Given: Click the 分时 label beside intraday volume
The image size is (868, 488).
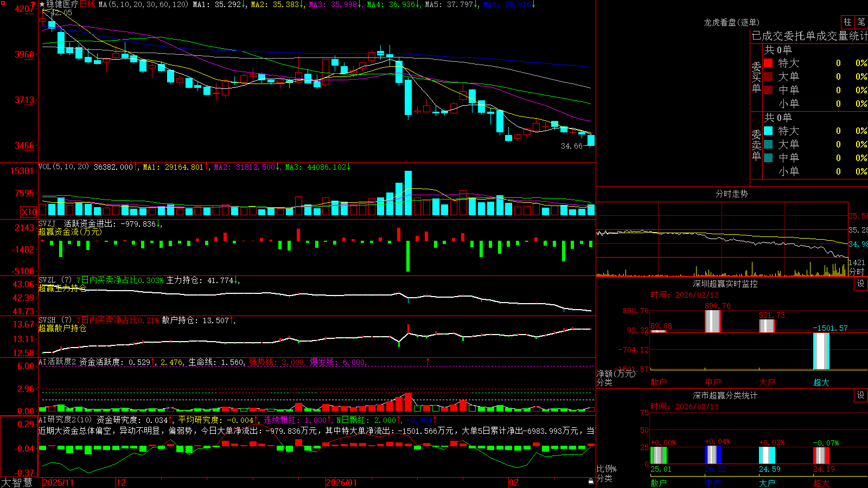Looking at the screenshot, I should tap(857, 272).
